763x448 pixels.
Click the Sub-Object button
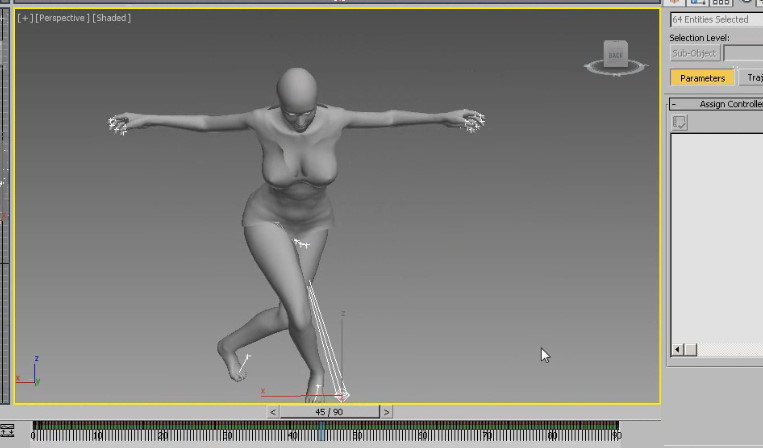[x=694, y=53]
